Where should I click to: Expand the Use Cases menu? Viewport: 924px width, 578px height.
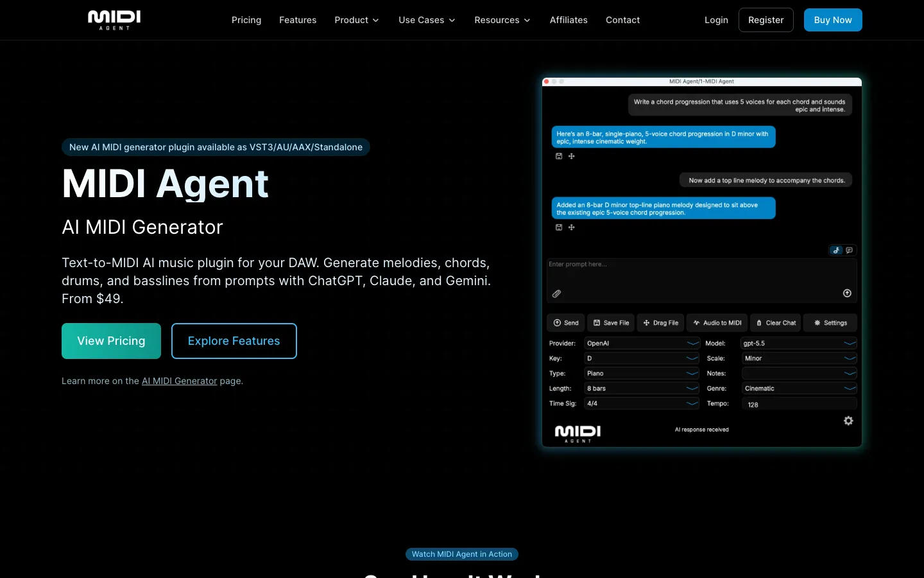tap(427, 20)
